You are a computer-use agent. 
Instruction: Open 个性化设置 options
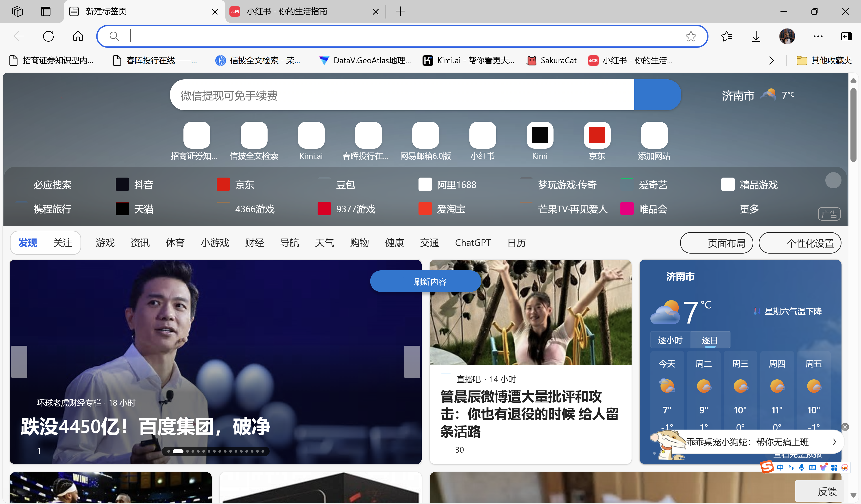tap(800, 243)
